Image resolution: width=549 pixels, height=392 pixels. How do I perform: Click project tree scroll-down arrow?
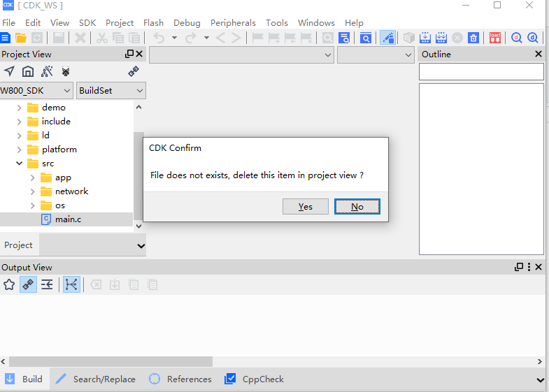138,226
